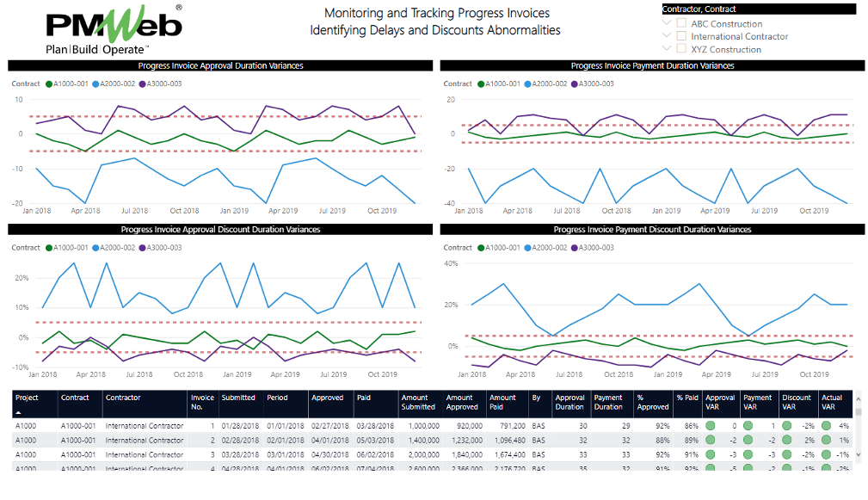Click A2000-002 blue legend dot in Payment Duration chart

(527, 84)
